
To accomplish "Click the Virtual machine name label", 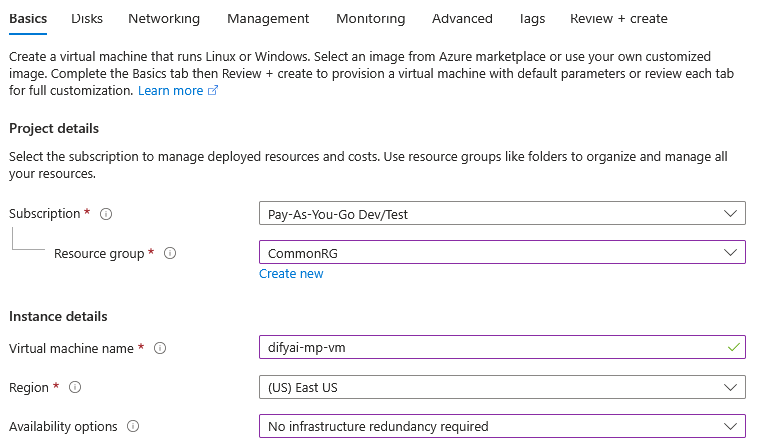I will (71, 348).
